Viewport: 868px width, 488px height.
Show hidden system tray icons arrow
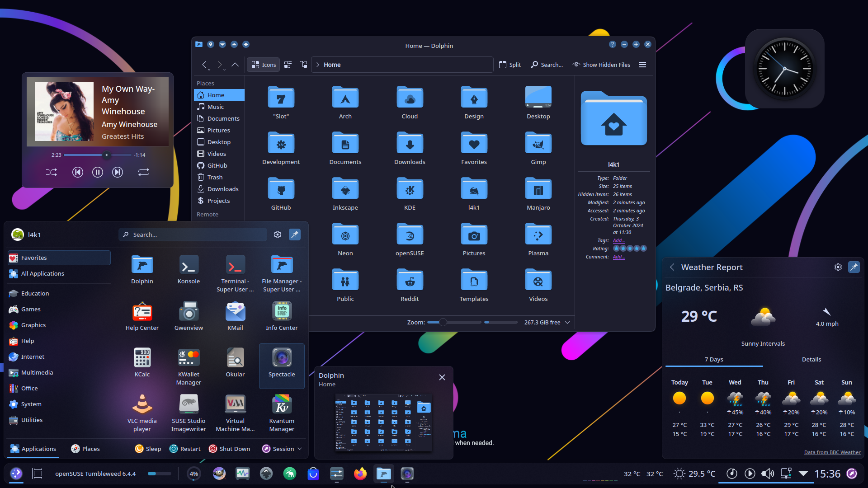click(803, 474)
